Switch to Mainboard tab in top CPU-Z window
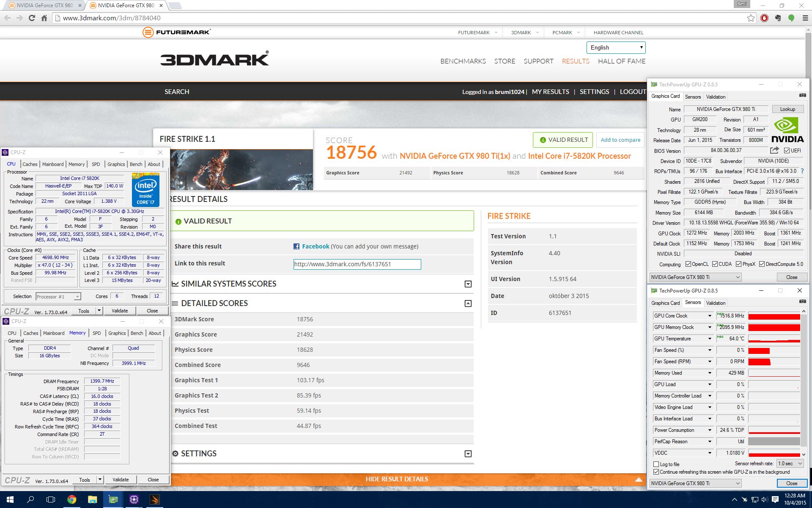This screenshot has height=508, width=812. pyautogui.click(x=53, y=164)
